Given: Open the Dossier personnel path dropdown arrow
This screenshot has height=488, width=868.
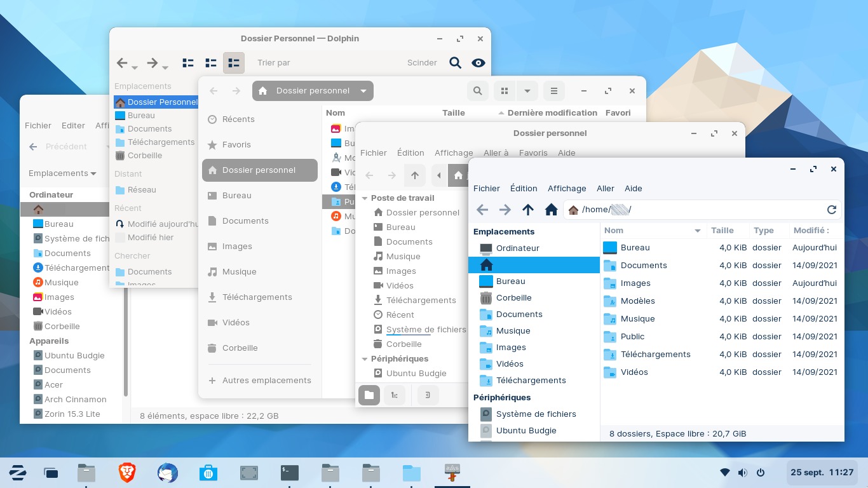Looking at the screenshot, I should 363,91.
